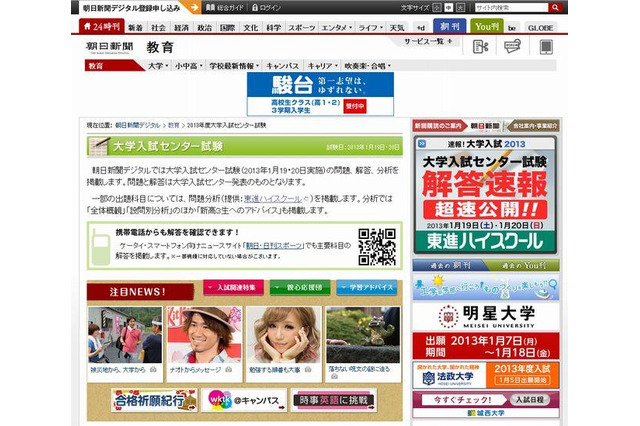Screen dimensions: 640x426
Task: Click breadcrumb 教育 link
Action: [173, 125]
